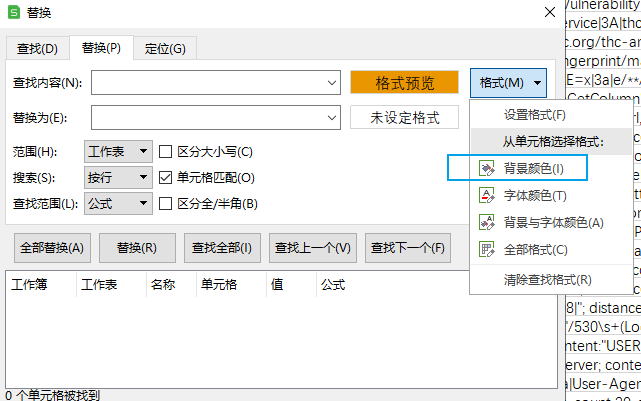Click the 公式 column header in results
The image size is (641, 401).
[333, 284]
